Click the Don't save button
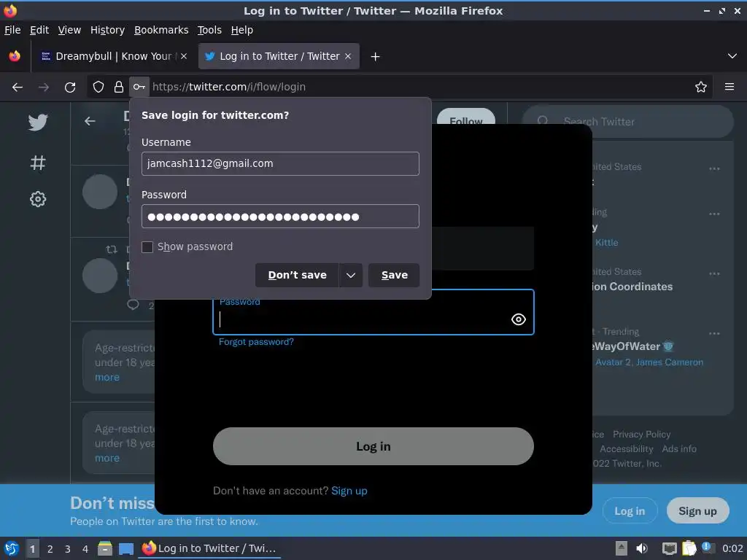 point(298,275)
